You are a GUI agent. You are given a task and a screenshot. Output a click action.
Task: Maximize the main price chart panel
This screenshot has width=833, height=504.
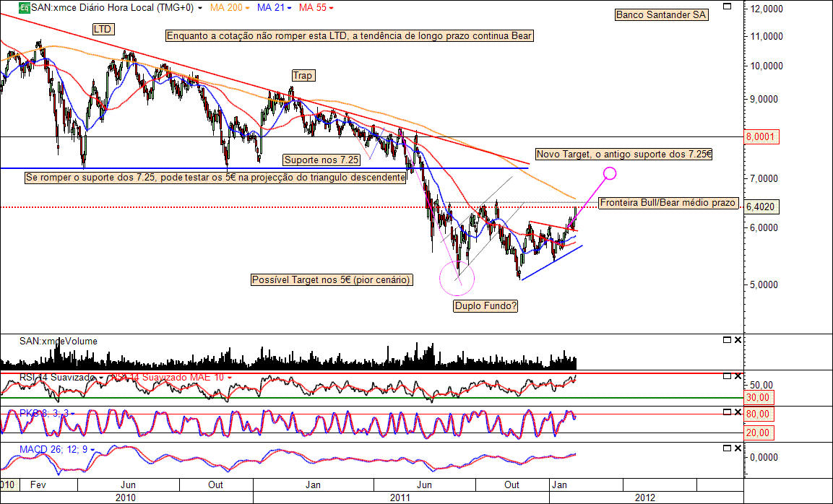pos(728,6)
